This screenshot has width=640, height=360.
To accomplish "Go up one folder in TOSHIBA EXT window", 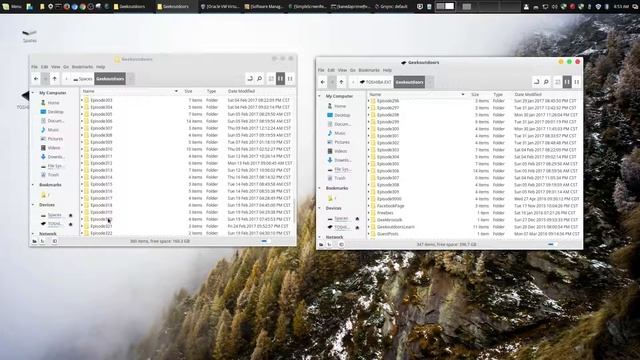I will click(341, 82).
